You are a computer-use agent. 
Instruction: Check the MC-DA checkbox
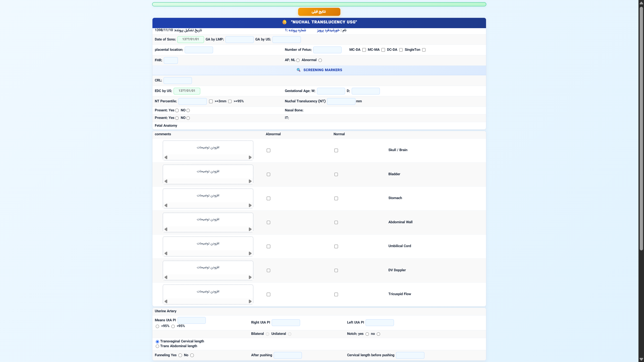pyautogui.click(x=364, y=50)
